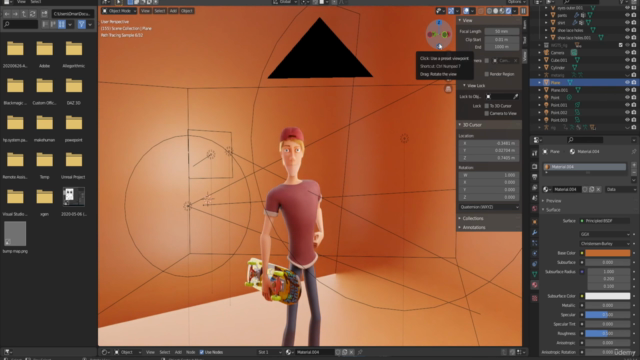
Task: Switch to the sidebar View tab
Action: (x=525, y=56)
